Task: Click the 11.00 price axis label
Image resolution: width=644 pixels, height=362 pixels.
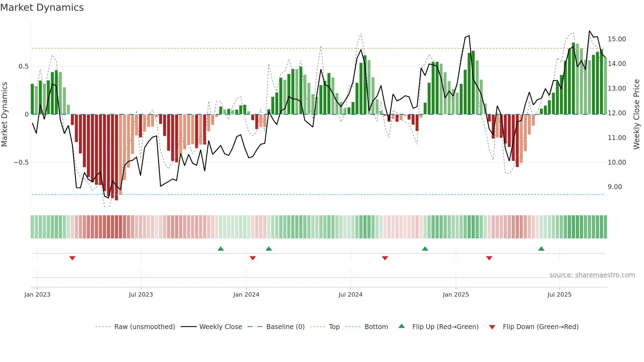Action: (x=617, y=138)
